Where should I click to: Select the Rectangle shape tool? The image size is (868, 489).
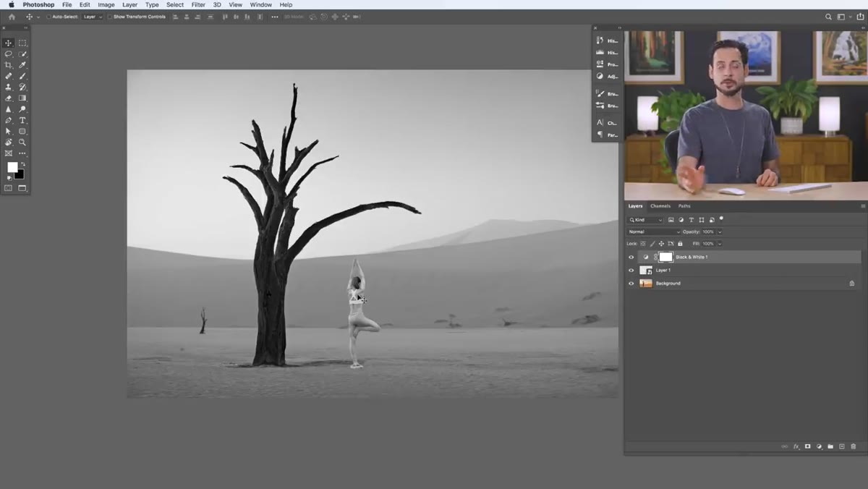[22, 132]
